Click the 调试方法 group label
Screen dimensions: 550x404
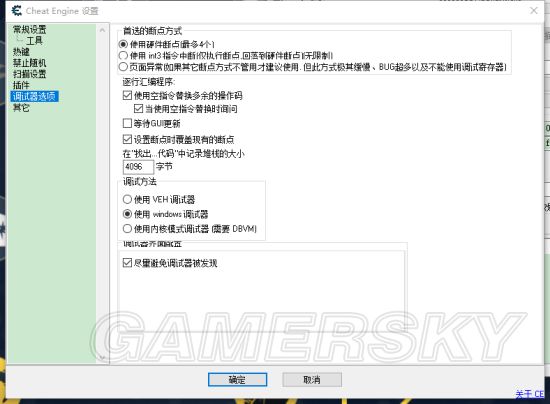coord(140,181)
